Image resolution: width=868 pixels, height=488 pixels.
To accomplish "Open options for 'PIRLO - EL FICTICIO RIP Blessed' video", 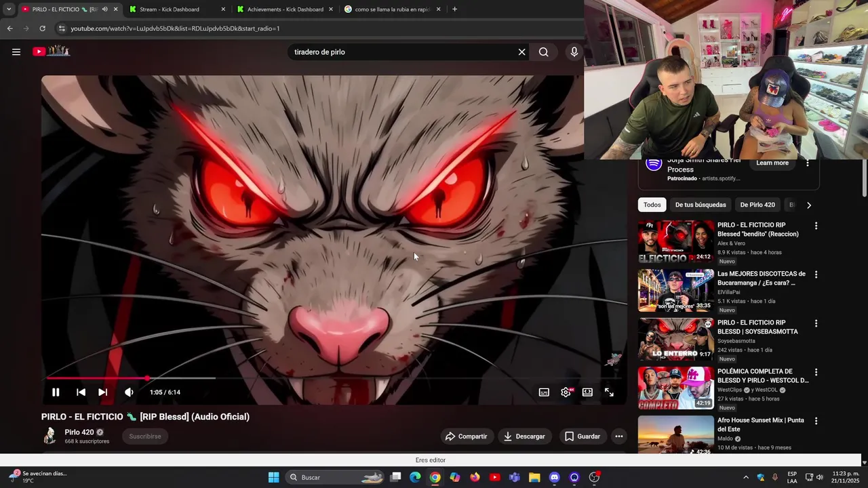I will [x=816, y=226].
